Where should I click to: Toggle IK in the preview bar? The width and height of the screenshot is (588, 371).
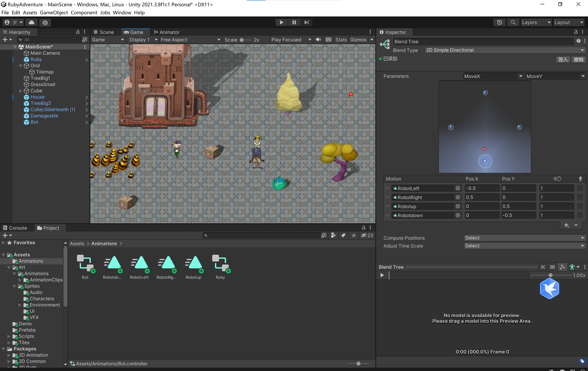point(543,267)
